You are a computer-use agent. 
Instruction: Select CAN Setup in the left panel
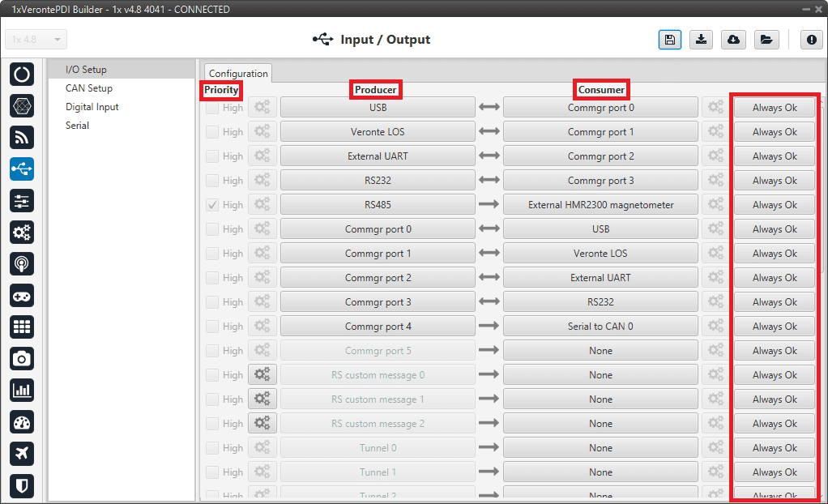(x=89, y=88)
